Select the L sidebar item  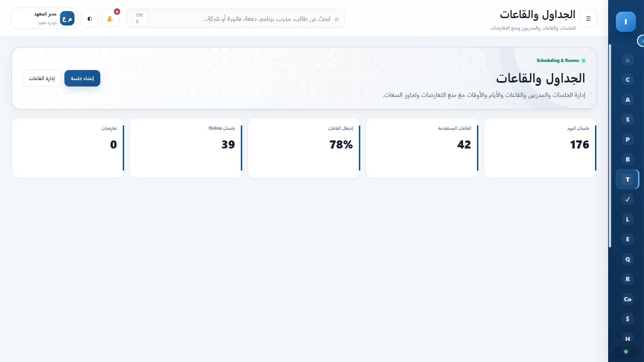tap(627, 219)
